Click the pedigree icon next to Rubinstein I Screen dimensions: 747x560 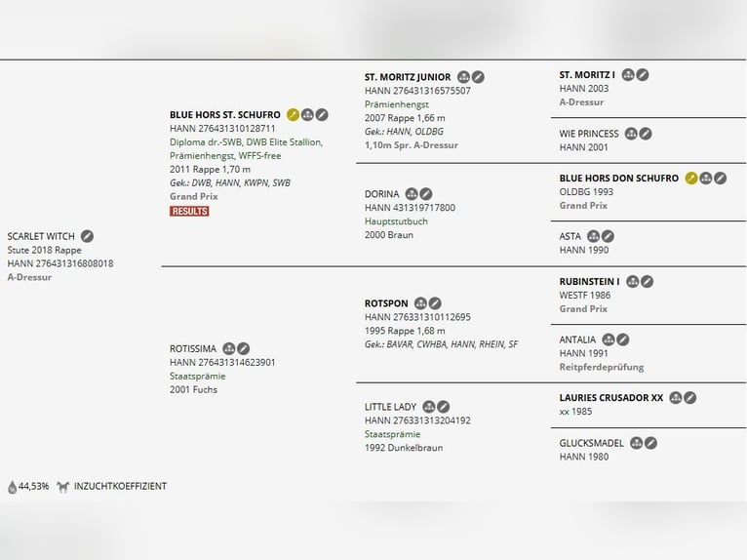pos(632,282)
